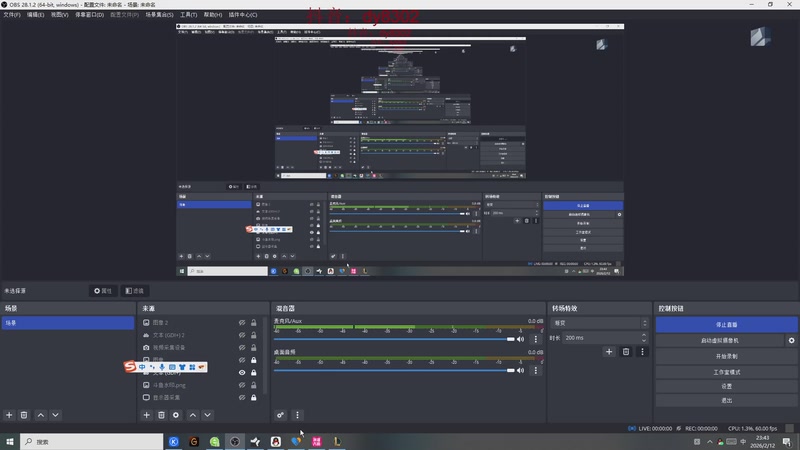Image resolution: width=800 pixels, height=450 pixels.
Task: Click the shirt skin icon on Sogou toolbar
Action: (x=182, y=367)
